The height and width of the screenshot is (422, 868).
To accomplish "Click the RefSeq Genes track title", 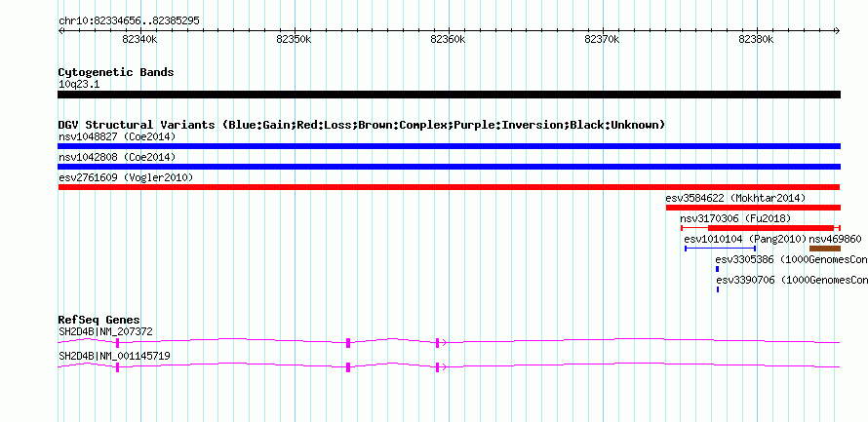I will point(99,321).
